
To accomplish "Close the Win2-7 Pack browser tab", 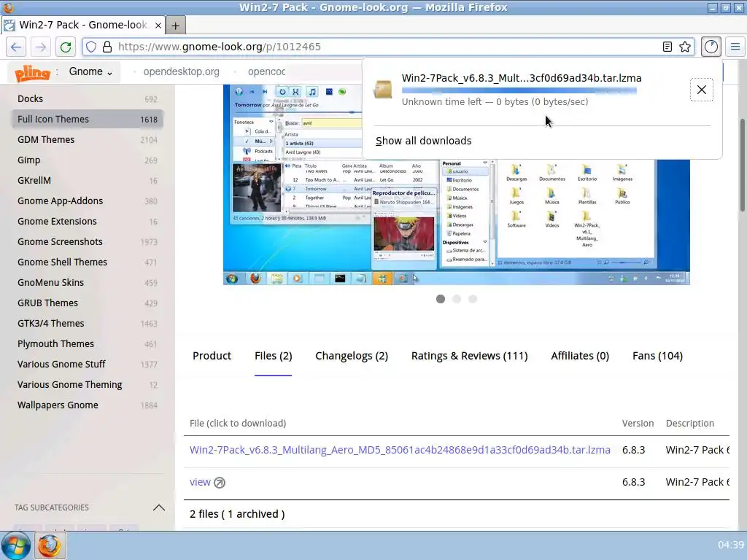I will click(158, 26).
